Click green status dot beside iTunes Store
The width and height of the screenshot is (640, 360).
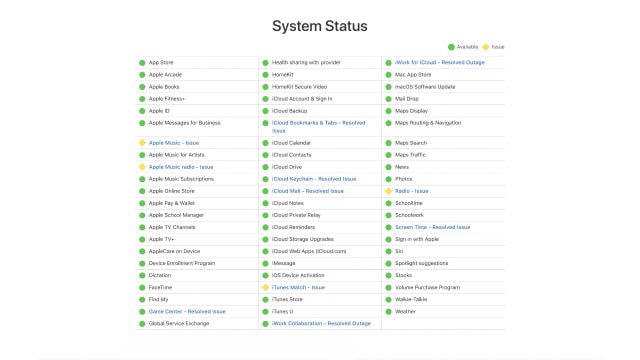(265, 300)
